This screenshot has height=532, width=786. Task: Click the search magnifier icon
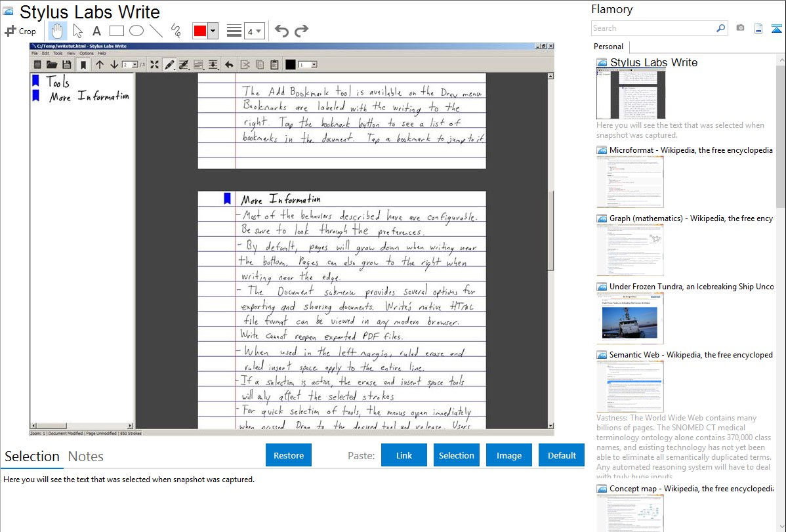pos(721,28)
